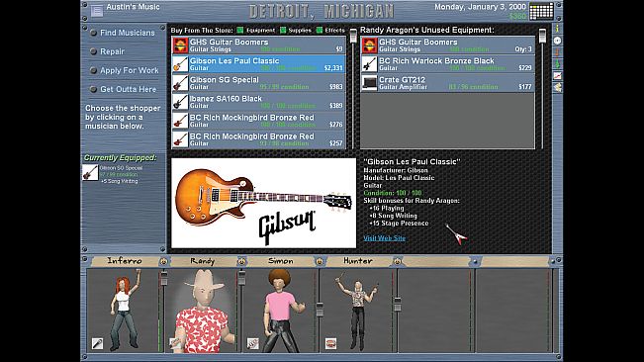Viewport: 644px width, 362px height.
Task: Click the bottom icon in right sidebar
Action: click(x=557, y=87)
